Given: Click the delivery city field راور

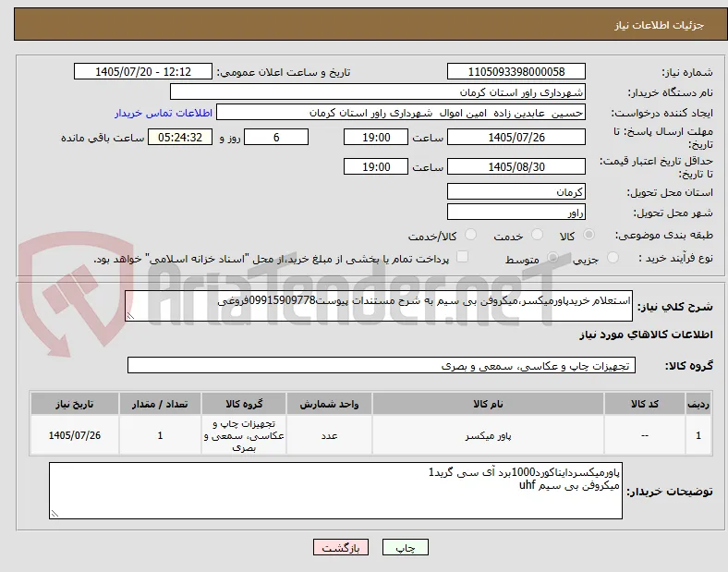Looking at the screenshot, I should [516, 213].
